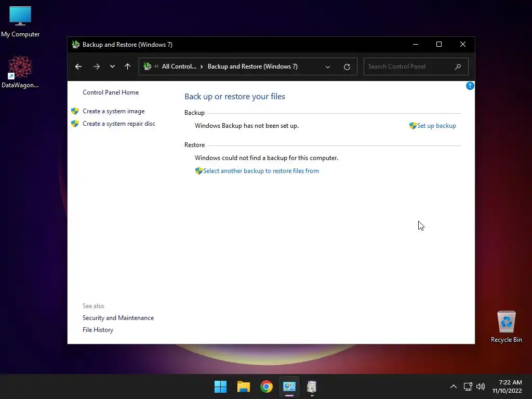Minimize the Backup and Restore window
This screenshot has height=399, width=532.
click(x=416, y=45)
